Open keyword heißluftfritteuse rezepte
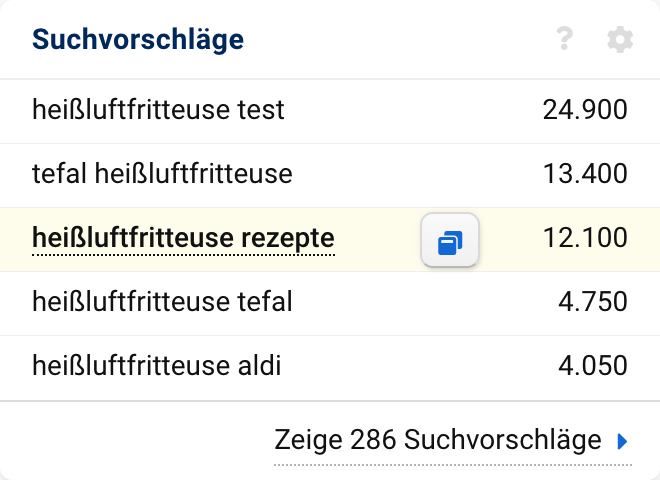The height and width of the screenshot is (480, 660). pyautogui.click(x=183, y=238)
